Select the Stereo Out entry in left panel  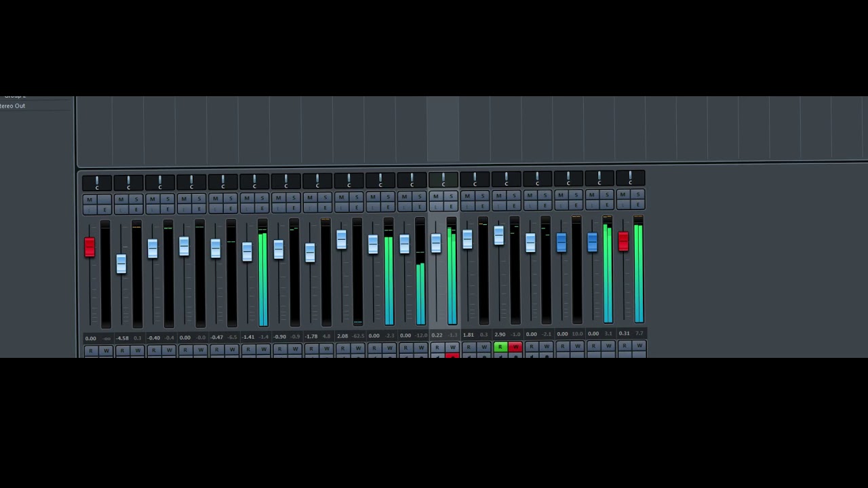click(12, 106)
